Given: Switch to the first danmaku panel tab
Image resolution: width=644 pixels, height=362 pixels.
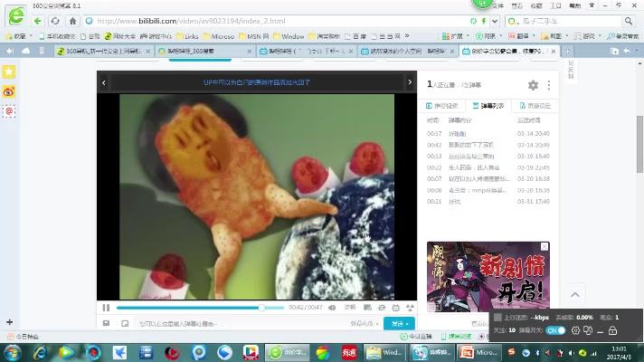Looking at the screenshot, I should tap(441, 106).
